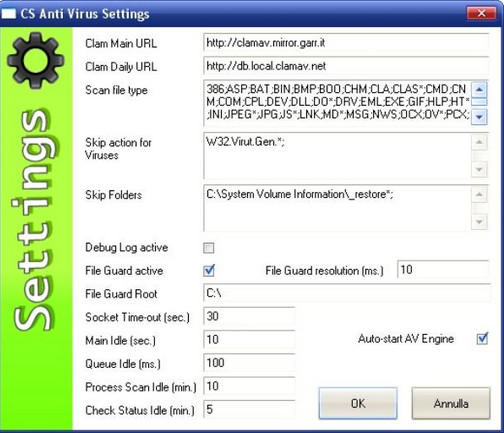504x433 pixels.
Task: Click the File Guard Root label
Action: point(121,294)
